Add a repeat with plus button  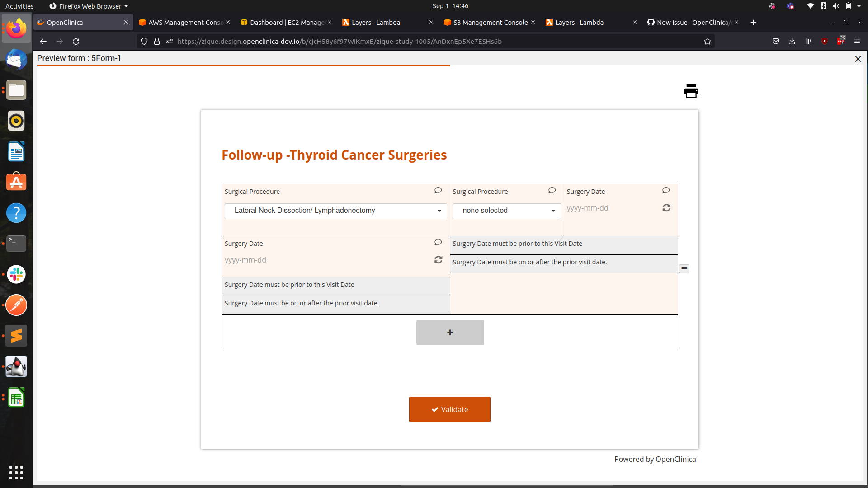tap(450, 333)
